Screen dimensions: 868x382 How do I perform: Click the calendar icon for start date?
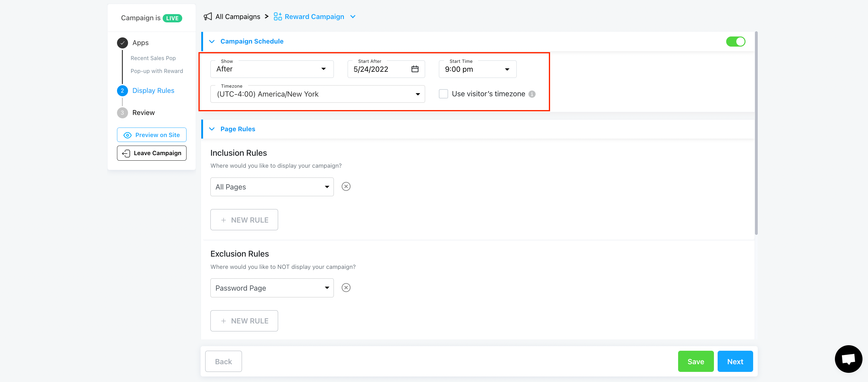point(415,69)
